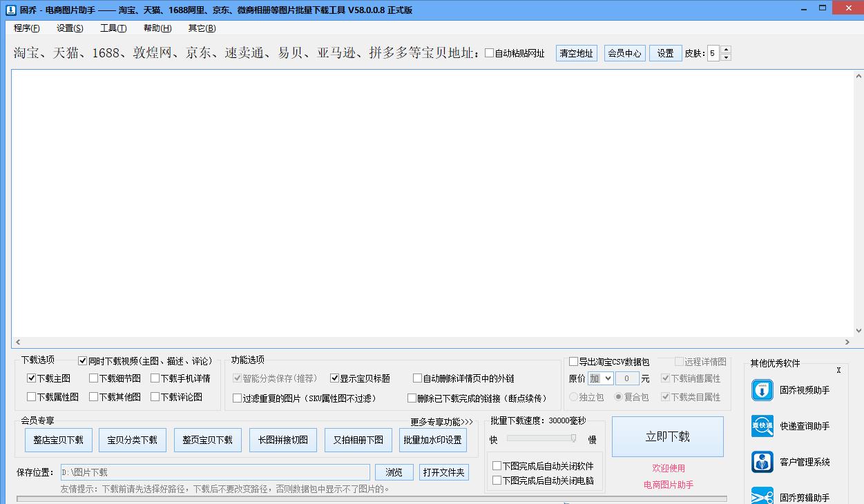Open 长图拼接切图 tool
Image resolution: width=864 pixels, height=504 pixels.
[282, 439]
